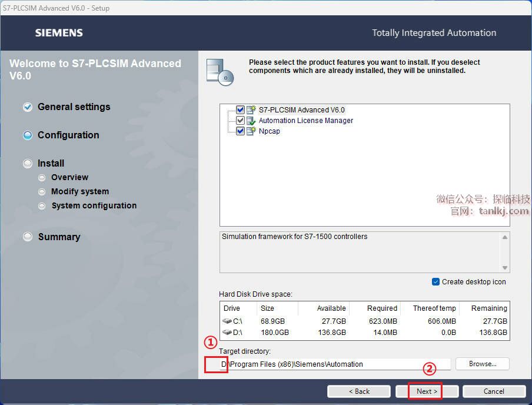Toggle the Automation License Manager checkbox
Viewport: 532px width, 405px height.
pyautogui.click(x=240, y=120)
